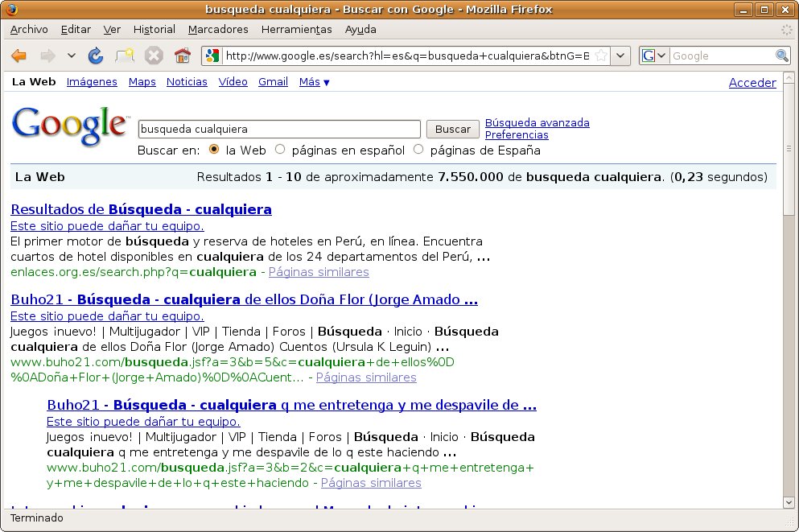The height and width of the screenshot is (532, 799).
Task: Click into the URL address field
Action: (408, 56)
